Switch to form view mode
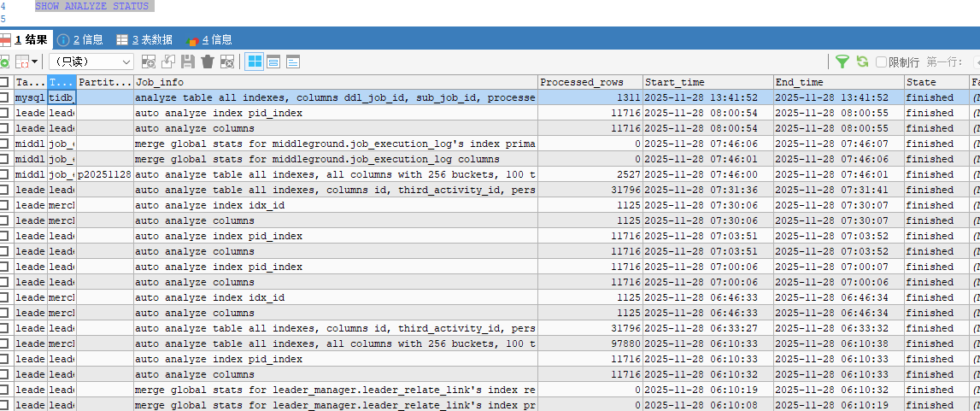 (x=273, y=62)
